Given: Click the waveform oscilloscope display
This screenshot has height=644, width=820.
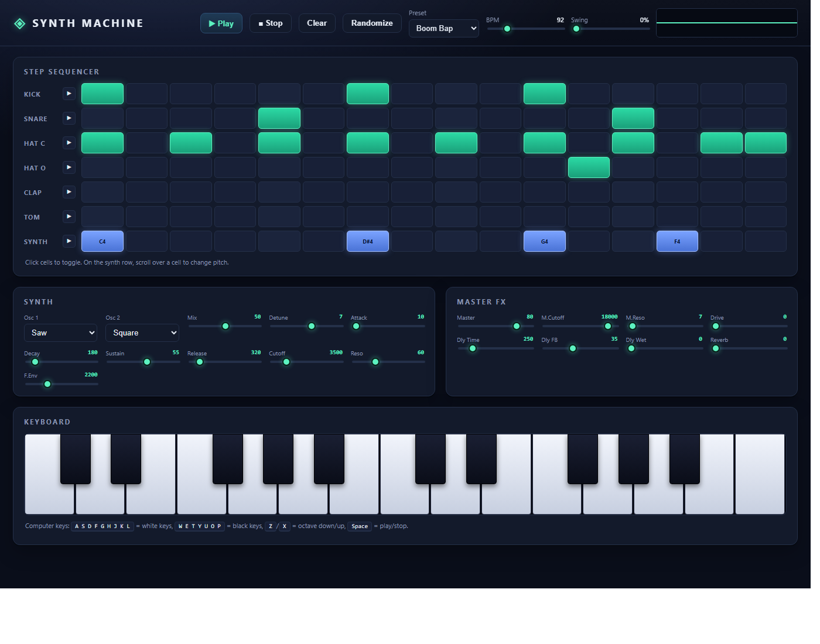Looking at the screenshot, I should coord(727,23).
